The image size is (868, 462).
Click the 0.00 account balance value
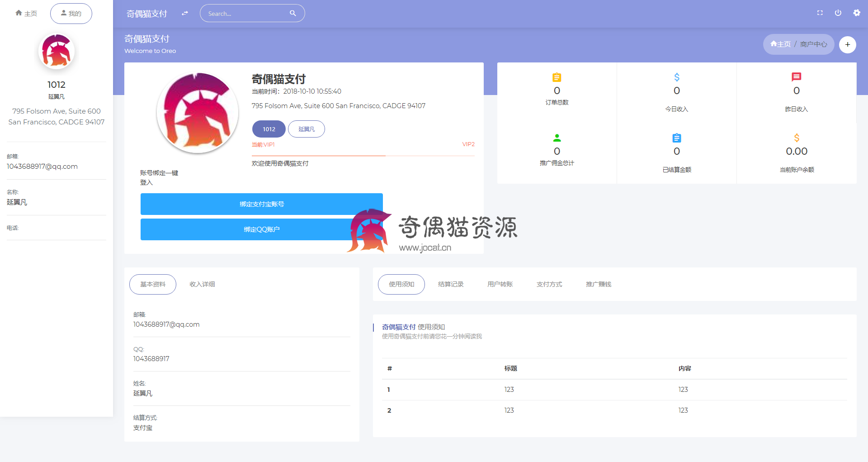(797, 151)
